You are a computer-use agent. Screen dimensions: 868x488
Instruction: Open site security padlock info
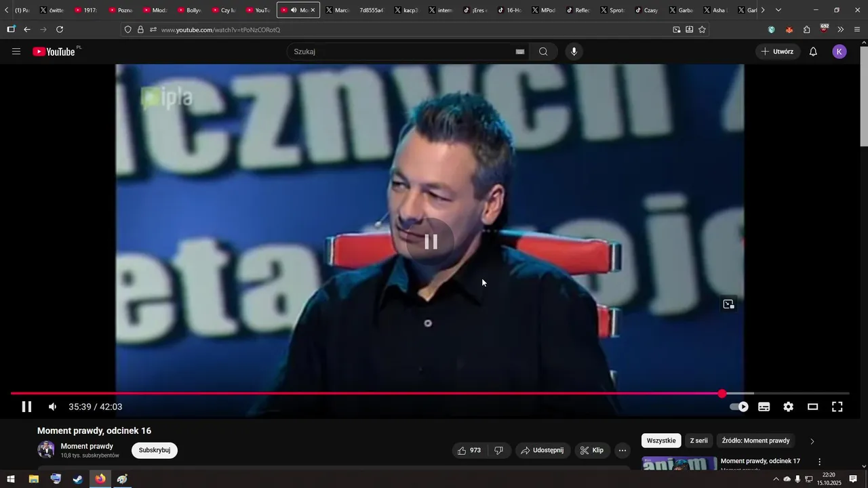point(140,30)
